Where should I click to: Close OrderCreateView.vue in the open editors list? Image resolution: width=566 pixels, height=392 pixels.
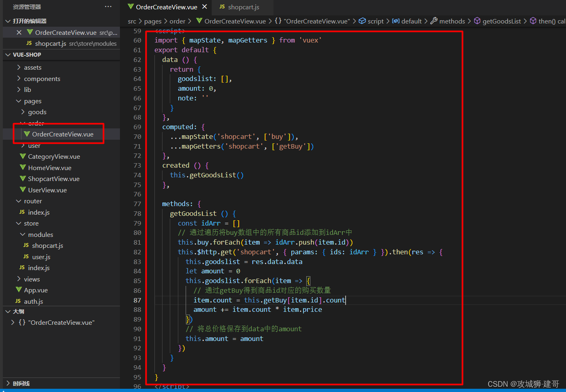pos(19,32)
